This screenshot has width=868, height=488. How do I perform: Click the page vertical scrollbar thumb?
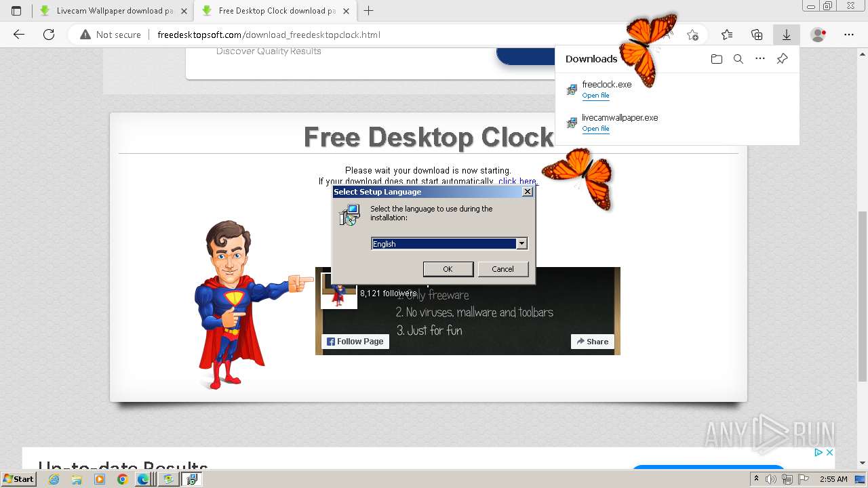click(863, 296)
